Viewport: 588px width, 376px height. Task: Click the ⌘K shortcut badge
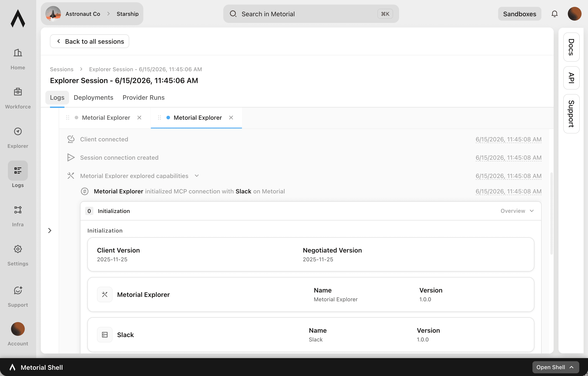[x=385, y=14]
